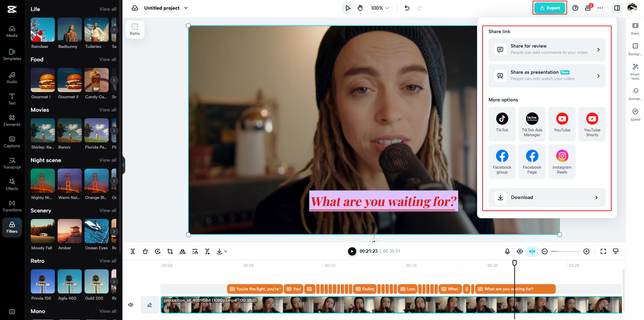Select the crop tool in timeline toolbar
Image resolution: width=644 pixels, height=320 pixels.
[170, 252]
